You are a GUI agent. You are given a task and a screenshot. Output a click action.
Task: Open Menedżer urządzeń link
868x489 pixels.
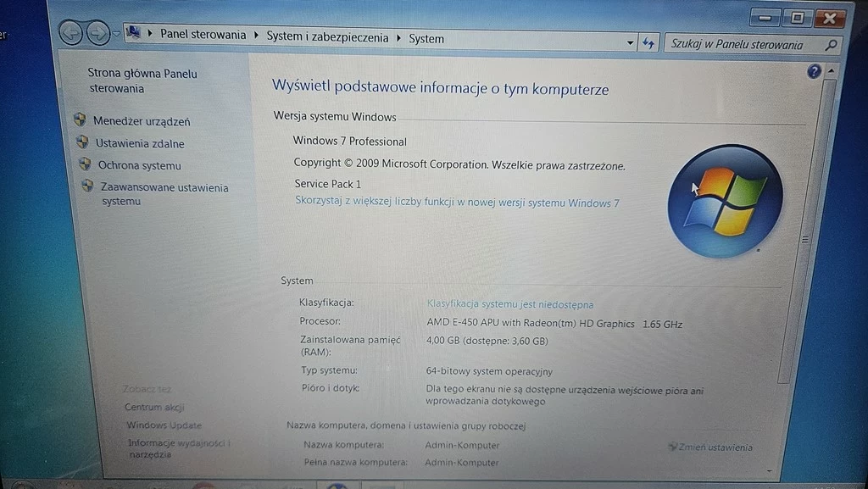(x=142, y=121)
